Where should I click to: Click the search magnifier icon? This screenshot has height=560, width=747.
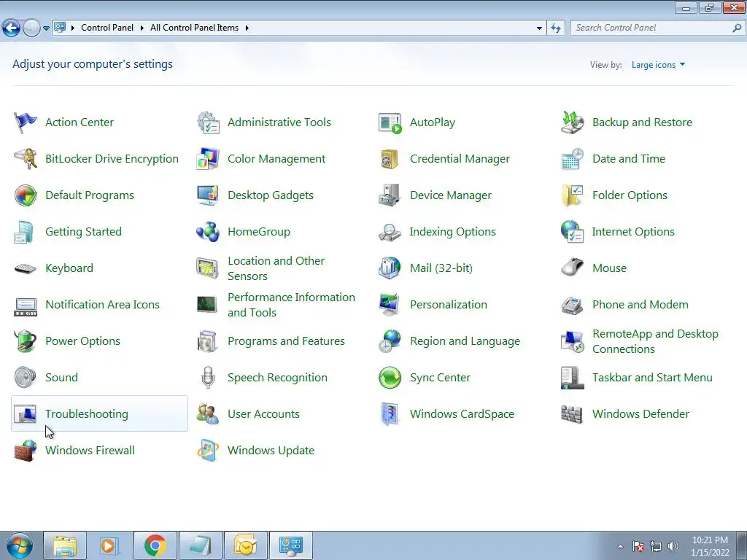coord(737,28)
